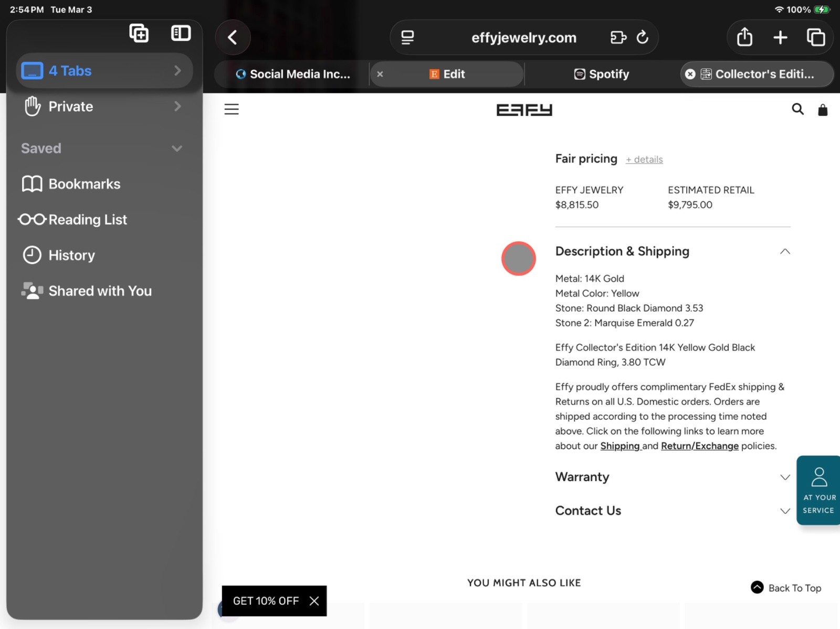Open site search magnifier icon

tap(797, 109)
